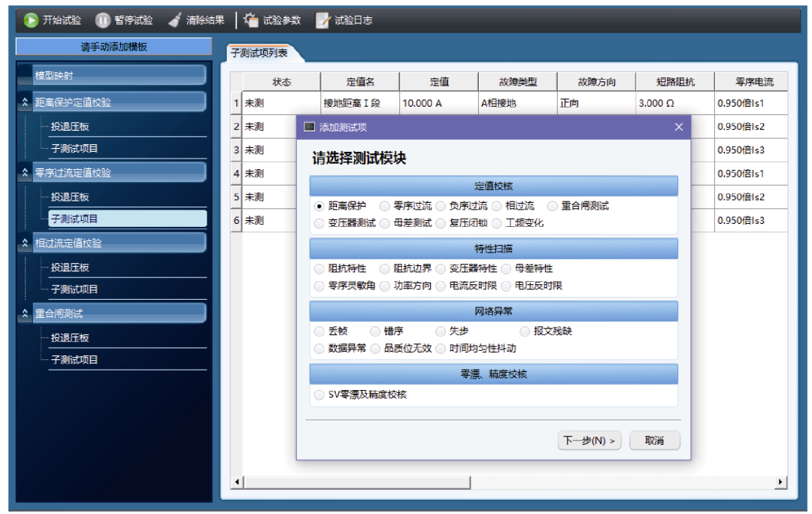Collapse the 重合闸测试 tree group
The image size is (812, 514).
(x=24, y=313)
